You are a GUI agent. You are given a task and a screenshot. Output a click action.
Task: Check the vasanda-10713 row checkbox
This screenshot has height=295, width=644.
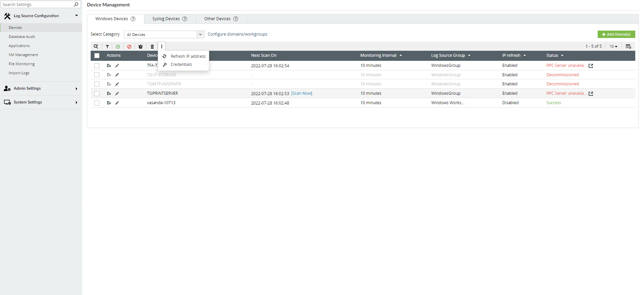(x=97, y=103)
